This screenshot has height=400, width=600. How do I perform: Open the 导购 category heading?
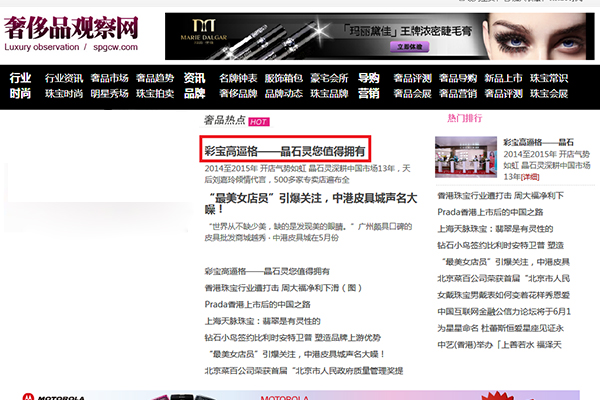click(368, 78)
